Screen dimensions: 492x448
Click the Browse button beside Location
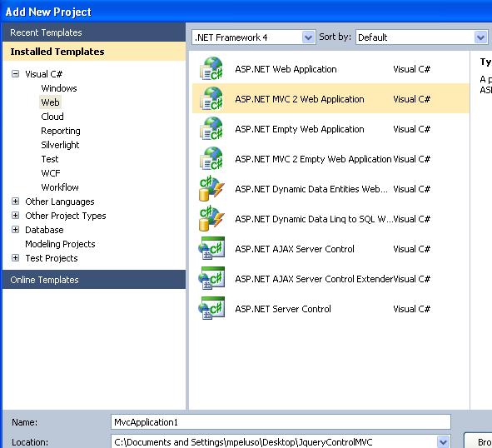[x=478, y=441]
